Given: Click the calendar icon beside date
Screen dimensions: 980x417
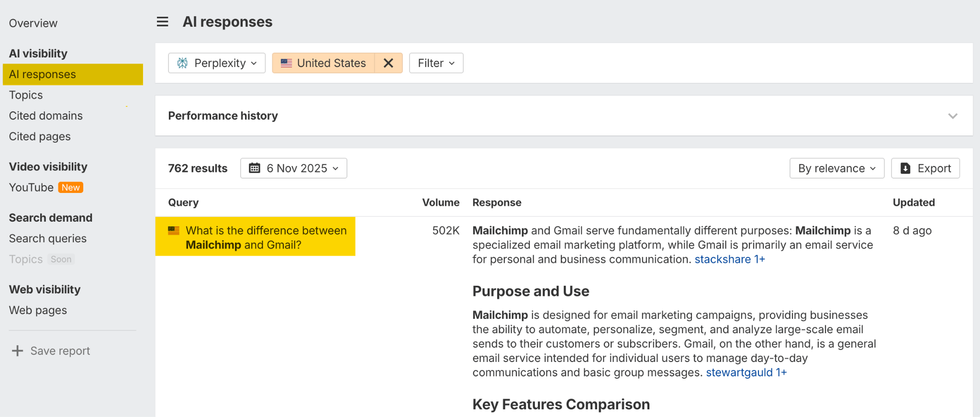Looking at the screenshot, I should [255, 168].
